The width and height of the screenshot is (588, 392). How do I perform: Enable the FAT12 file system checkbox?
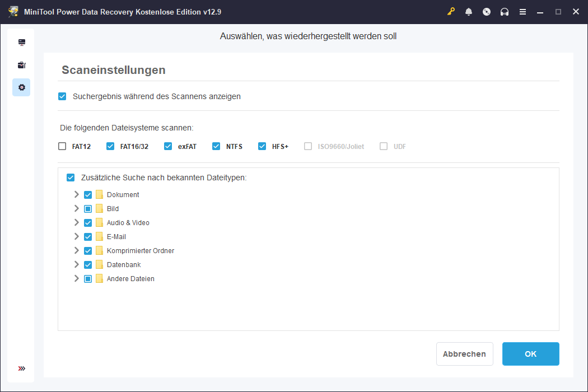62,146
